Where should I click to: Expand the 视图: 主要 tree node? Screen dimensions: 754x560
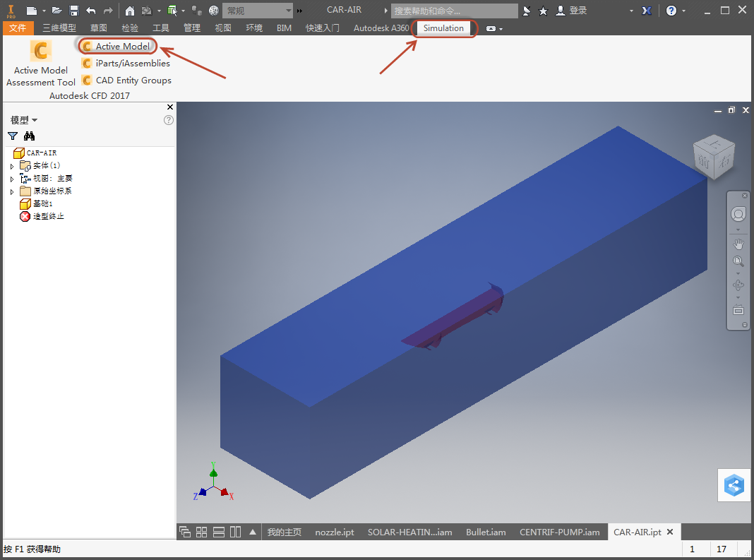tap(12, 179)
